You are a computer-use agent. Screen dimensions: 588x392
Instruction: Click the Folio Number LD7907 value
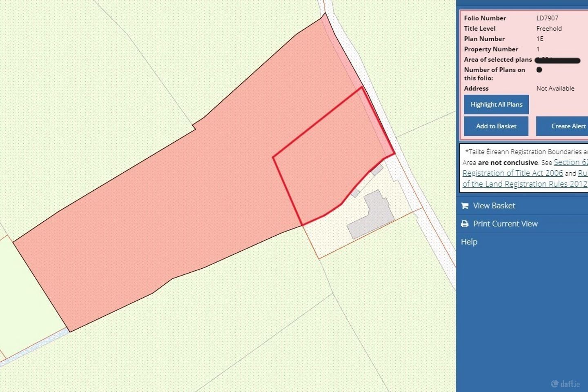[x=547, y=18]
